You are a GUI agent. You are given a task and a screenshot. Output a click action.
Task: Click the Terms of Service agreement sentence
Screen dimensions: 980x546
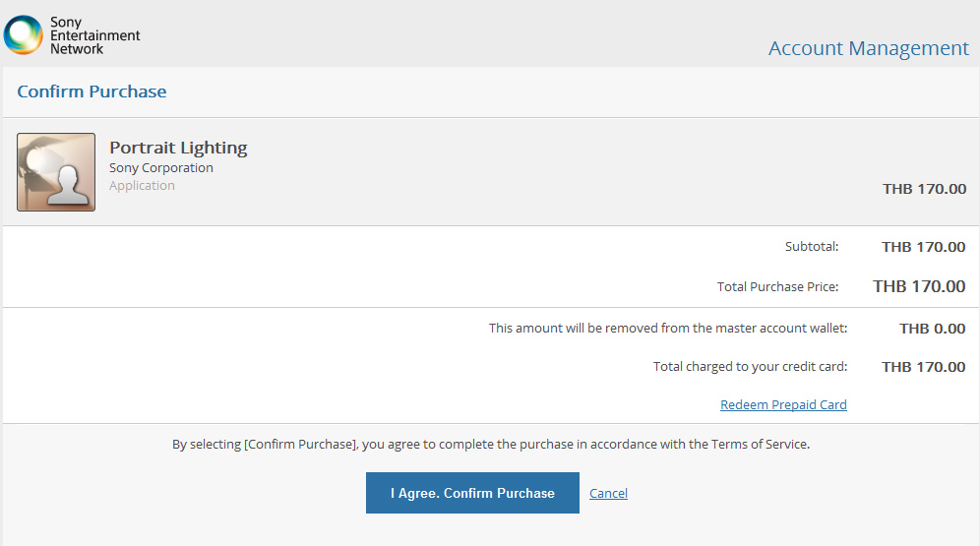click(491, 444)
